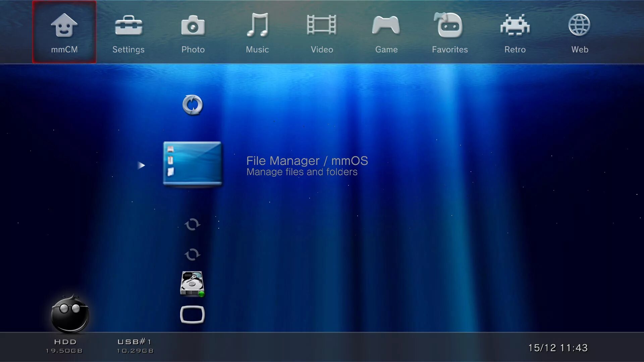Click the rounded rectangle screen icon
Viewport: 644px width, 362px height.
[x=192, y=315]
